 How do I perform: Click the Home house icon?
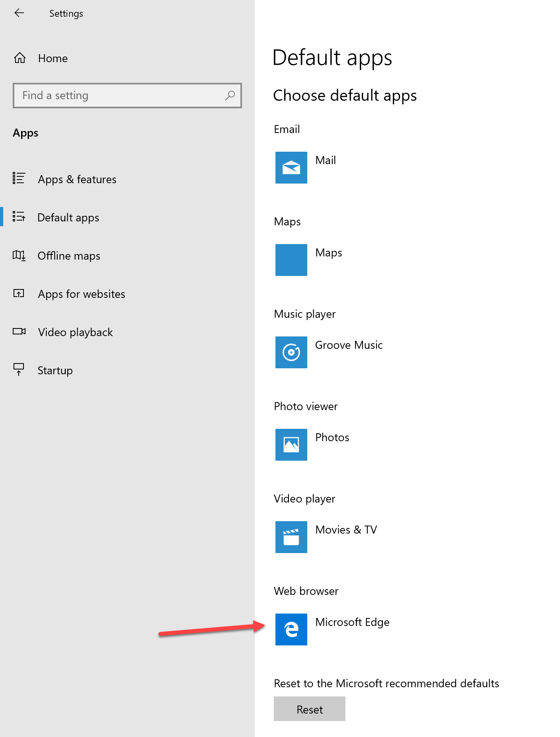click(20, 58)
